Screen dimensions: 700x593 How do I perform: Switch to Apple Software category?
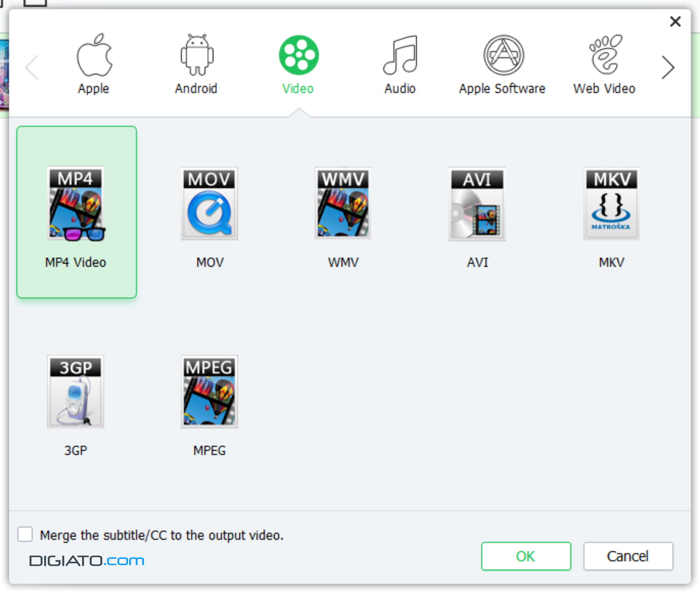pos(502,64)
